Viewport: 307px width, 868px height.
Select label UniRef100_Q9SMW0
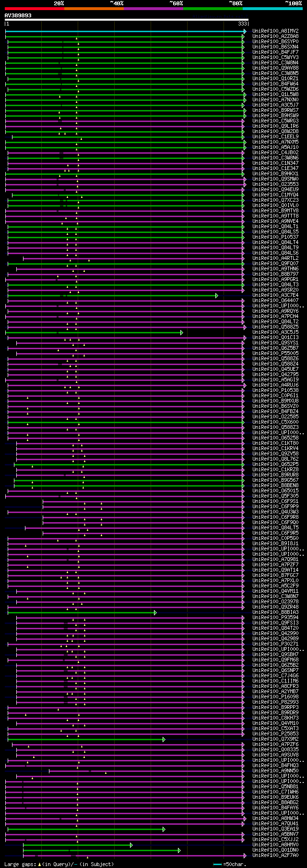click(275, 179)
